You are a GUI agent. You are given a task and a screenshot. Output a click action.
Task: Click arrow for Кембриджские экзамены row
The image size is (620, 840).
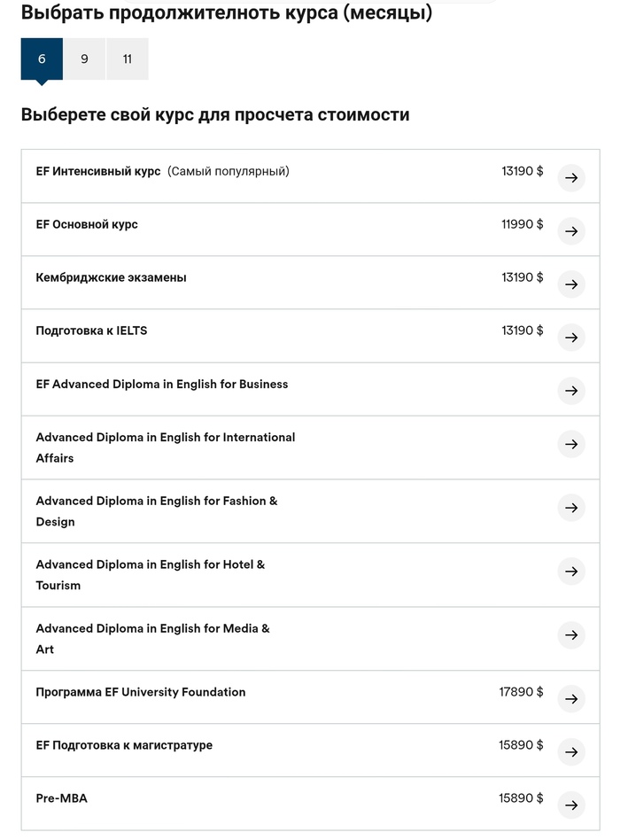coord(571,284)
